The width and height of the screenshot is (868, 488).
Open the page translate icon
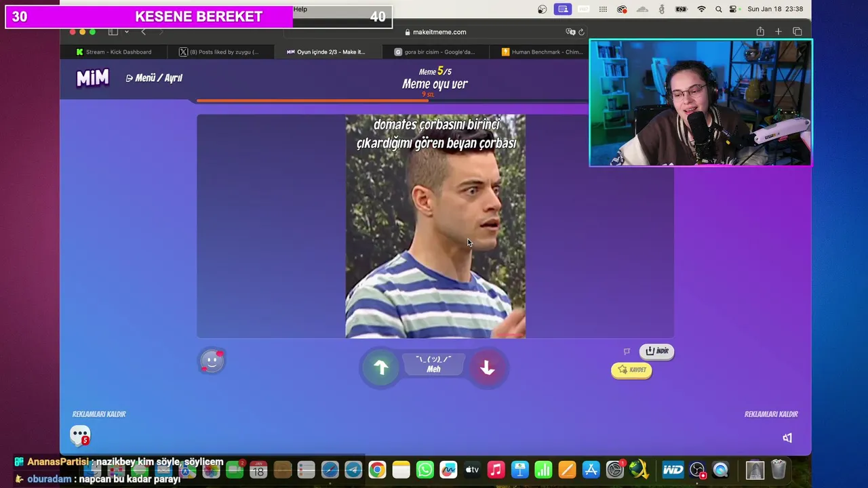(570, 32)
